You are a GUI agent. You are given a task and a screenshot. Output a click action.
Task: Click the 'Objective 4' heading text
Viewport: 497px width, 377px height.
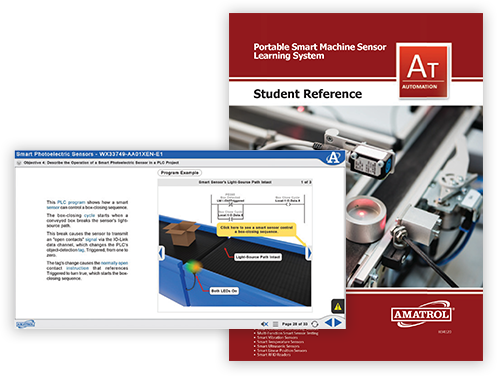[101, 163]
